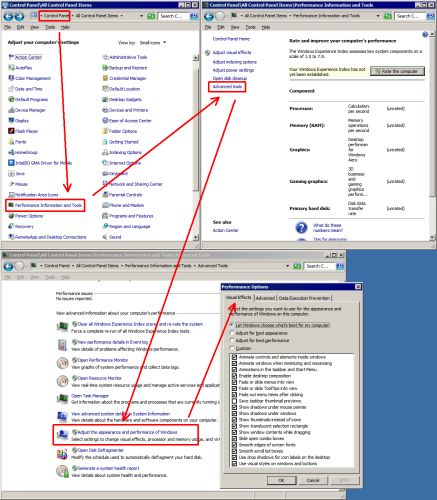The width and height of the screenshot is (437, 500).
Task: Select Adjust for best performance radio button
Action: click(232, 340)
